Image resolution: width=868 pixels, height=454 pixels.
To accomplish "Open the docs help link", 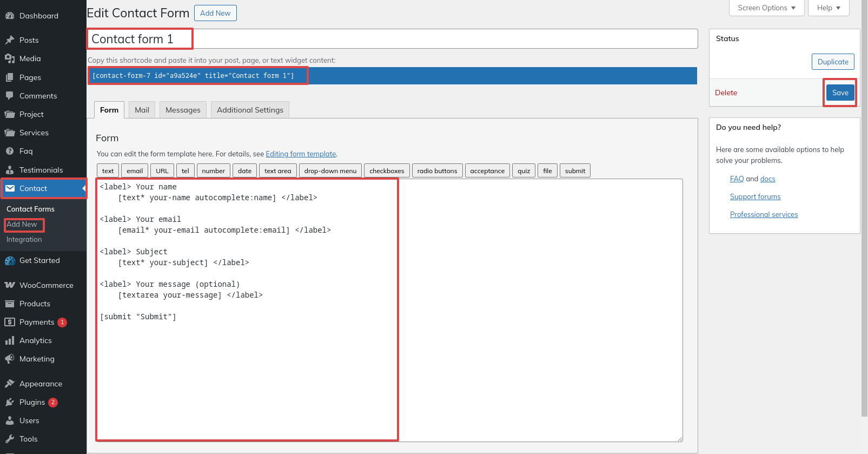I will tap(767, 179).
